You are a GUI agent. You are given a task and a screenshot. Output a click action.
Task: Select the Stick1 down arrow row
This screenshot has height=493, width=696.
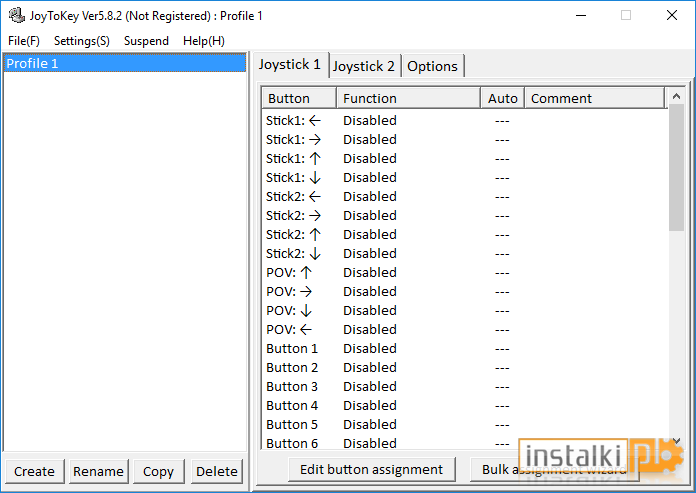[464, 177]
